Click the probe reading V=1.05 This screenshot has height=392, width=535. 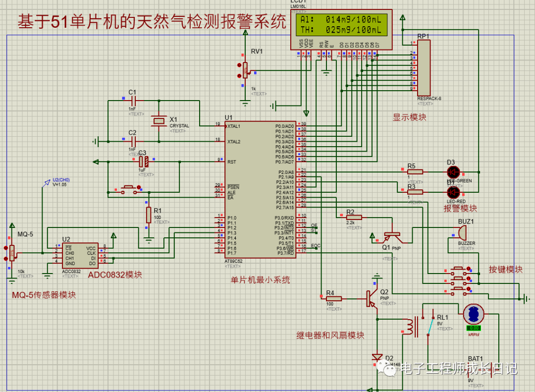(x=59, y=185)
